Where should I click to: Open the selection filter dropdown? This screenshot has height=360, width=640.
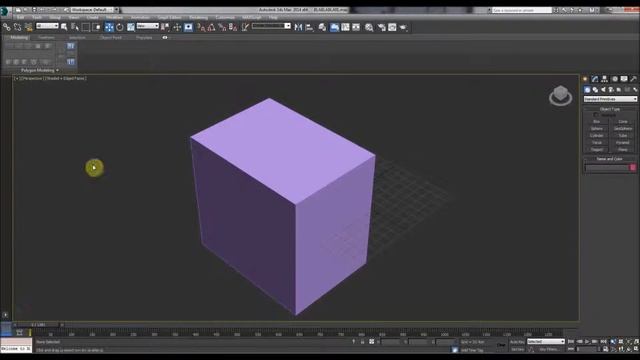[47, 26]
